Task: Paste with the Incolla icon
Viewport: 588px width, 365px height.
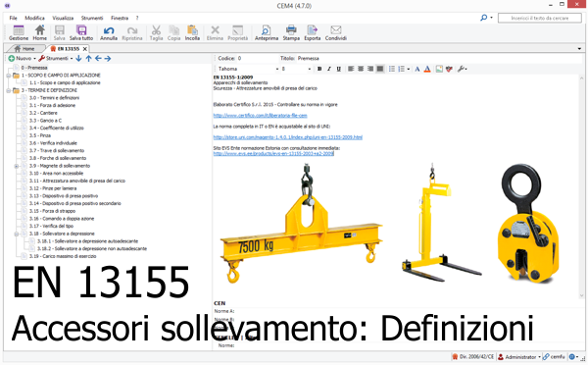Action: (x=192, y=32)
